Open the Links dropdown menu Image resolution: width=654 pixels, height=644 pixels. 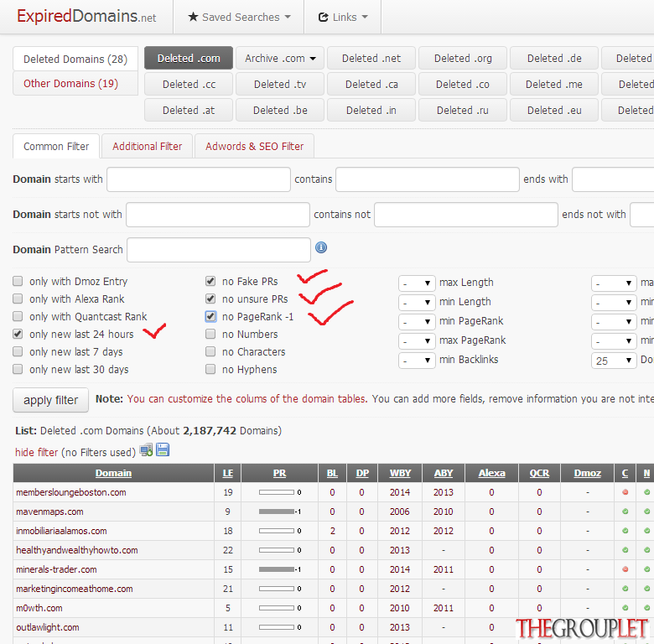coord(343,17)
